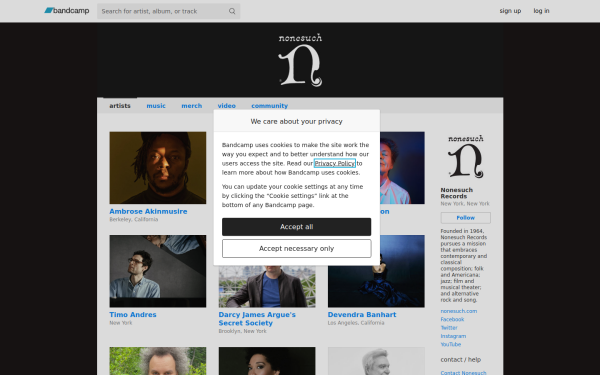Switch to the music tab
The image size is (600, 375).
coord(156,106)
